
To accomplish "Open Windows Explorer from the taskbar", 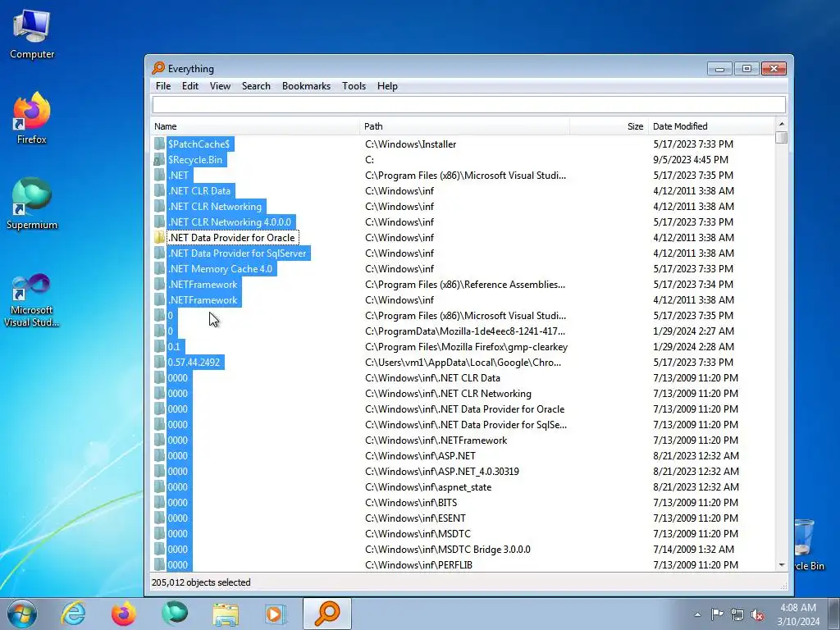I will 226,614.
